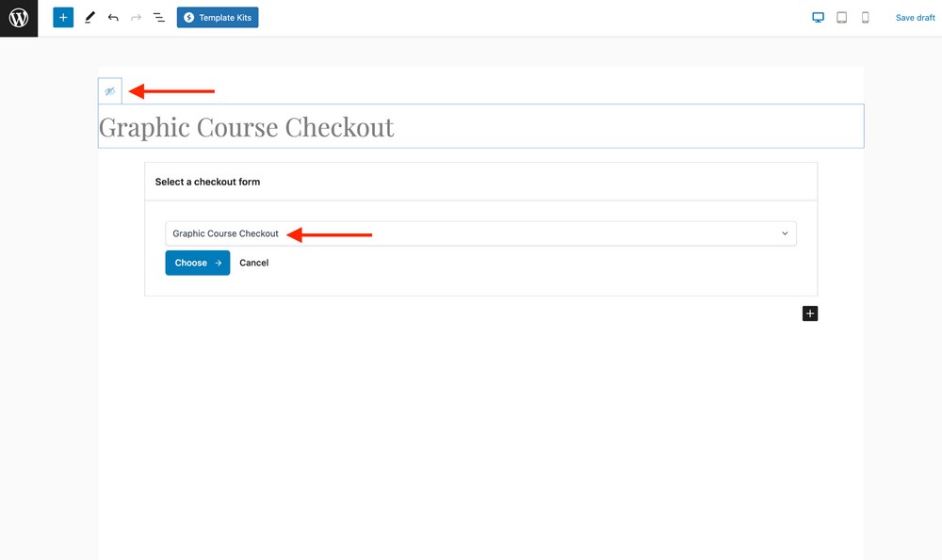Select the WP Simple Pay block icon above the title

(x=110, y=90)
